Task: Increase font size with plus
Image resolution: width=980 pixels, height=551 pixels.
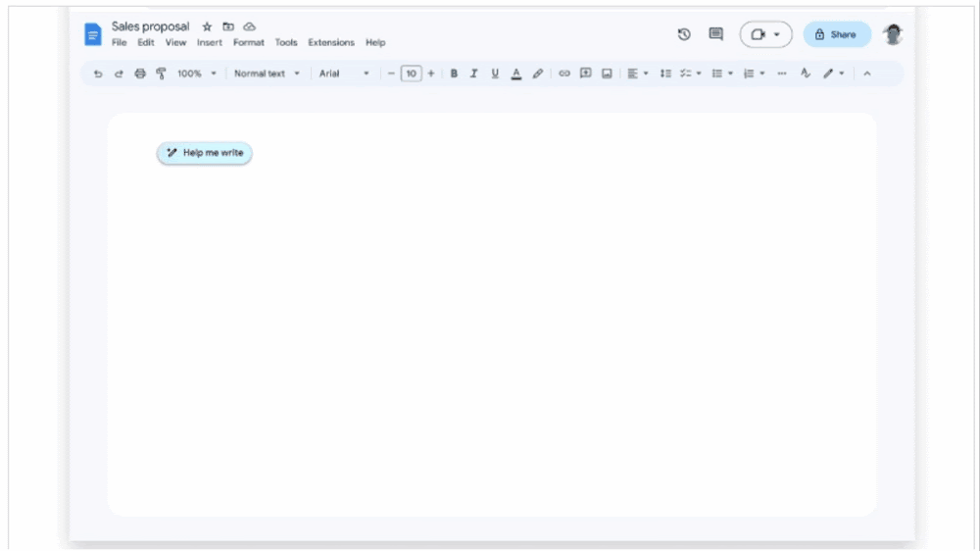Action: pyautogui.click(x=430, y=74)
